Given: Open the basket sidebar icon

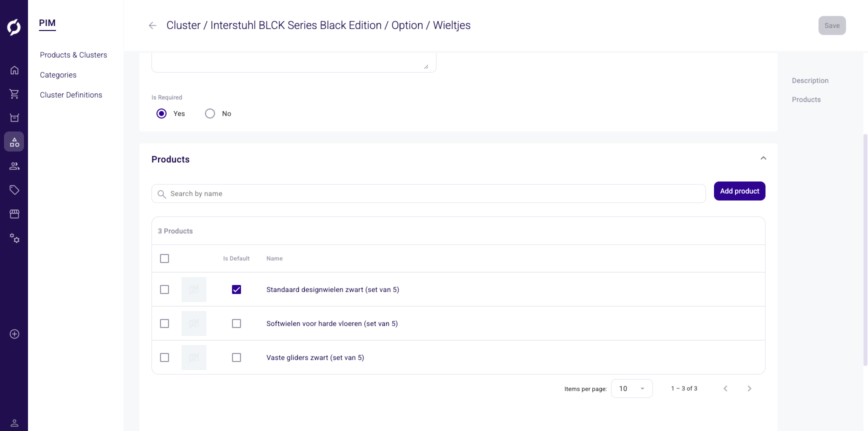Looking at the screenshot, I should point(14,118).
